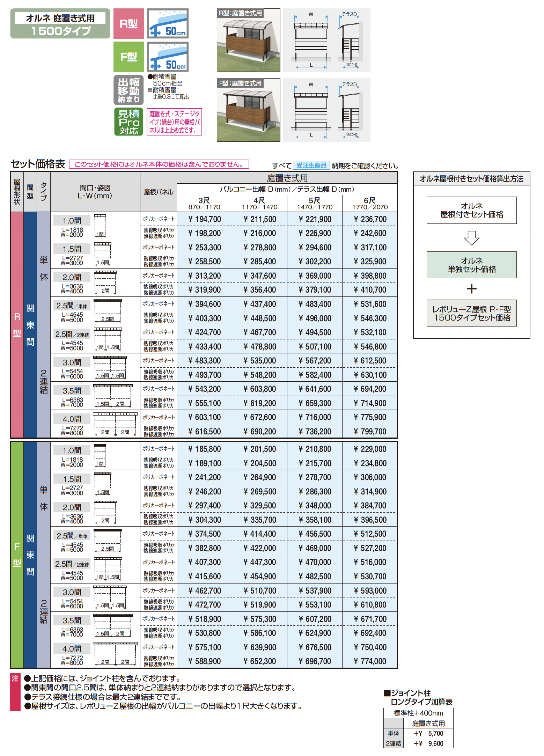Click the 見積Pro対応 green badge
This screenshot has height=756, width=544.
128,122
